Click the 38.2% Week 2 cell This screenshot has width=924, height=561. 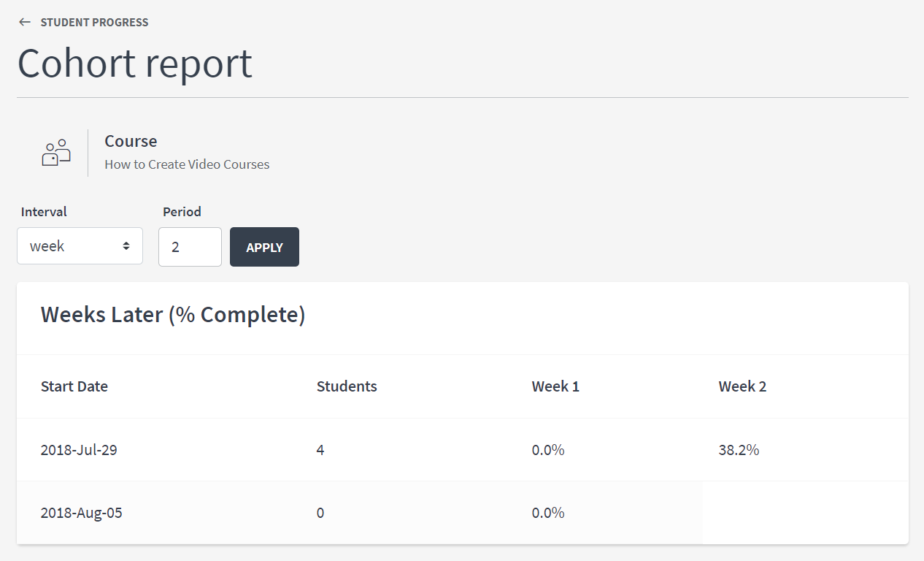click(x=739, y=450)
